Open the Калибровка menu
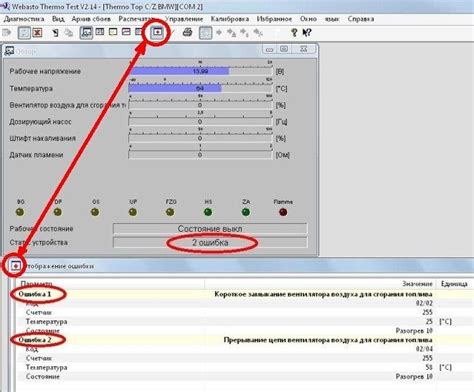 click(x=230, y=19)
